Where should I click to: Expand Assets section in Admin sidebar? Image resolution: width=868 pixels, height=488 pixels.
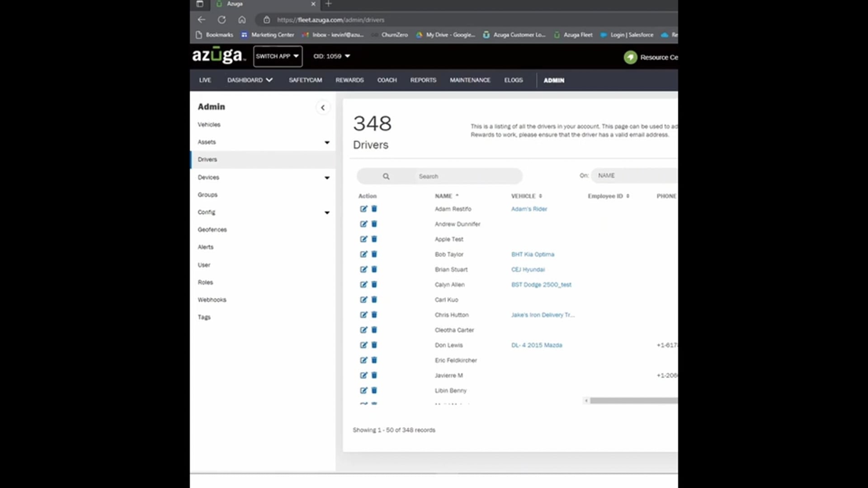pos(327,142)
